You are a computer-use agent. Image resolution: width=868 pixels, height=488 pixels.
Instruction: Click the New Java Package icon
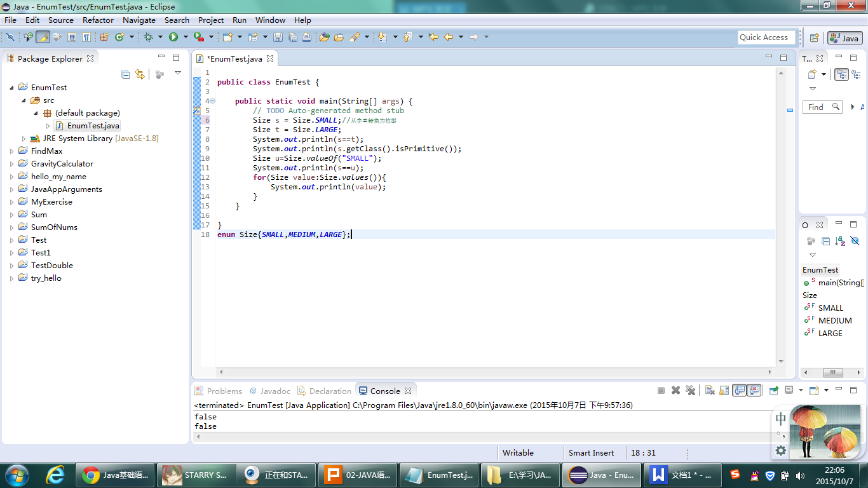tap(104, 37)
